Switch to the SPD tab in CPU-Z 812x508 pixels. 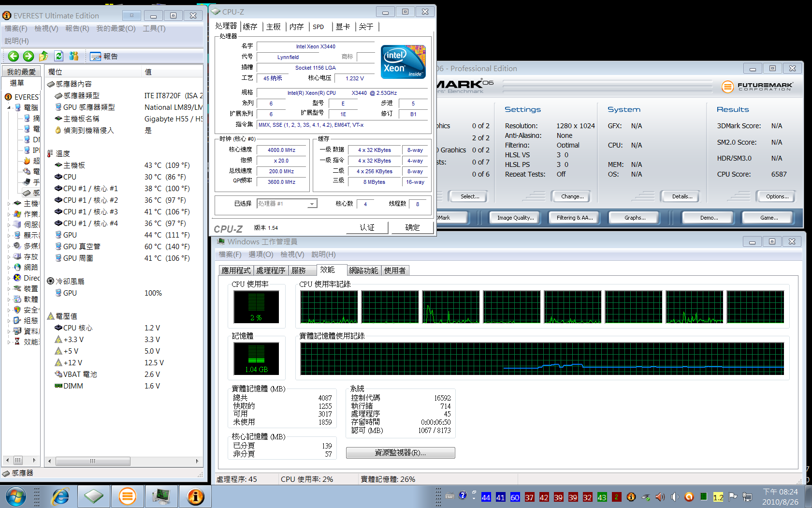pyautogui.click(x=319, y=27)
